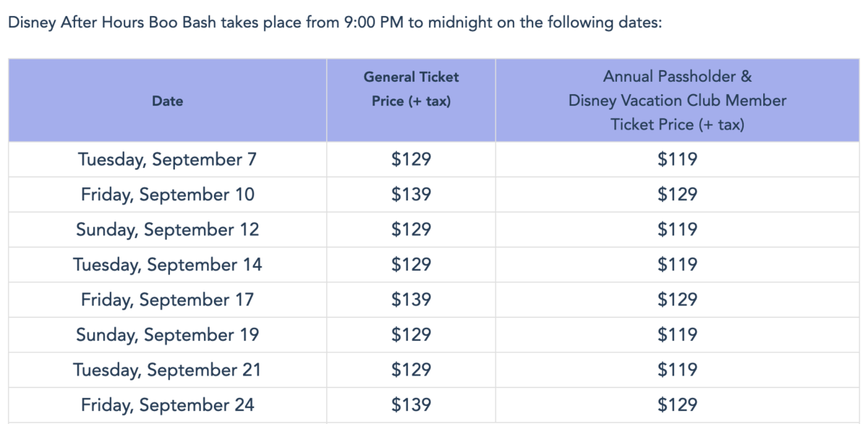
Task: Click the $129 passholder price for September 24
Action: (677, 405)
